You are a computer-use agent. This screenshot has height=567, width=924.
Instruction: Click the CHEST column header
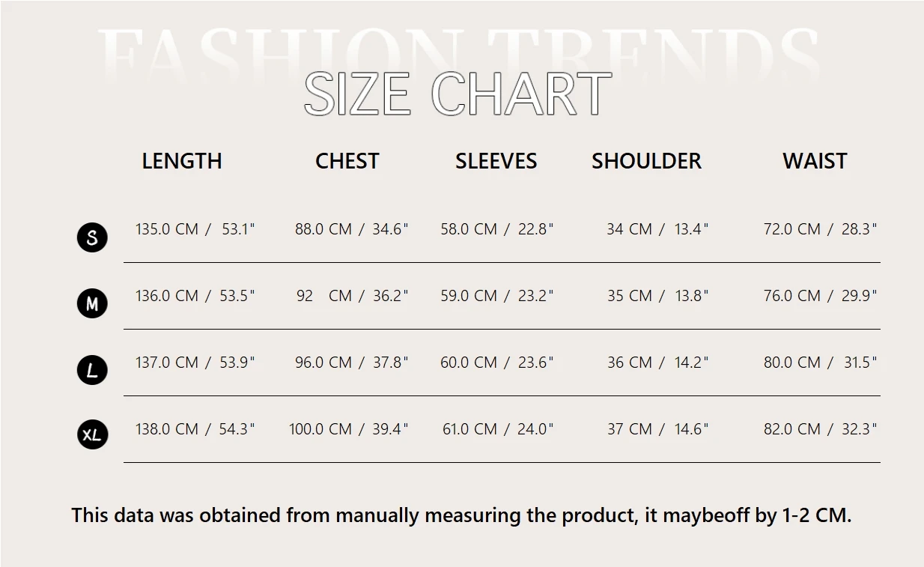[347, 161]
